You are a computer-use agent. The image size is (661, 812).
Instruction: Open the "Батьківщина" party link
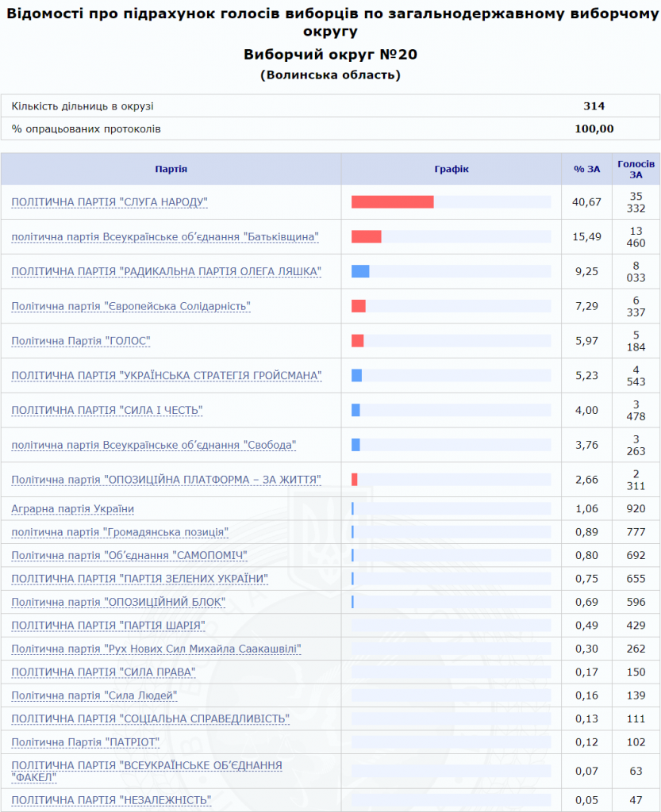pyautogui.click(x=165, y=236)
